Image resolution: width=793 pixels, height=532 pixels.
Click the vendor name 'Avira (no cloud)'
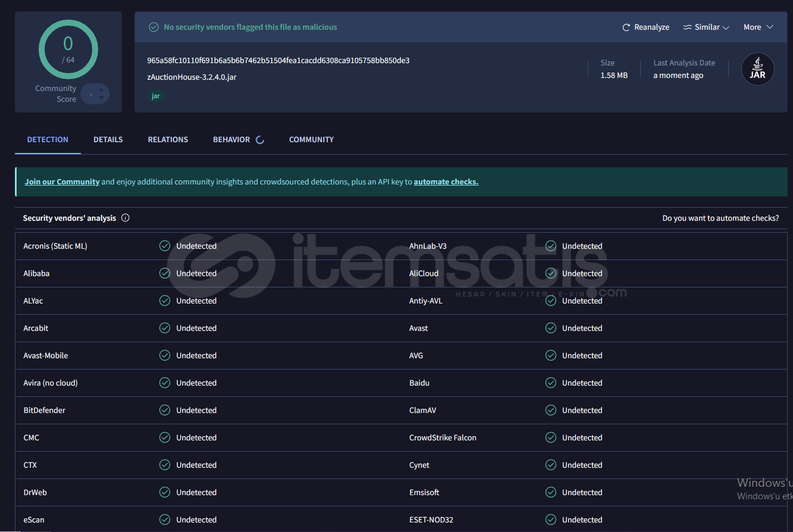(51, 383)
